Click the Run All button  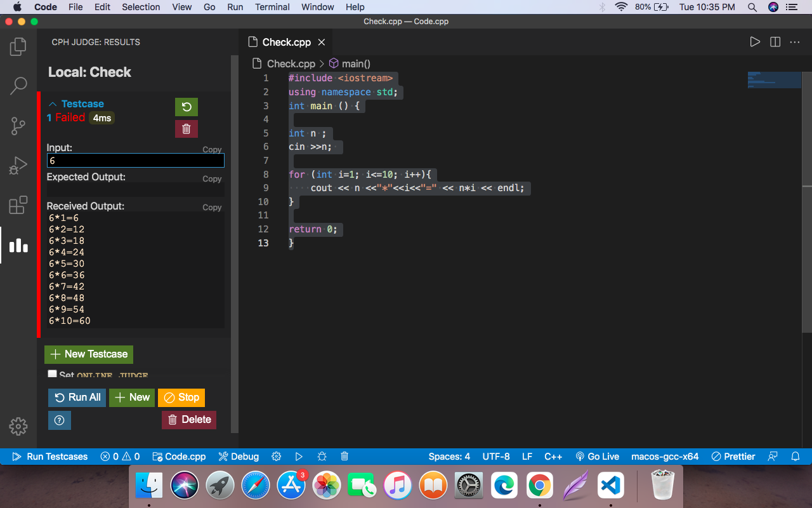coord(77,397)
